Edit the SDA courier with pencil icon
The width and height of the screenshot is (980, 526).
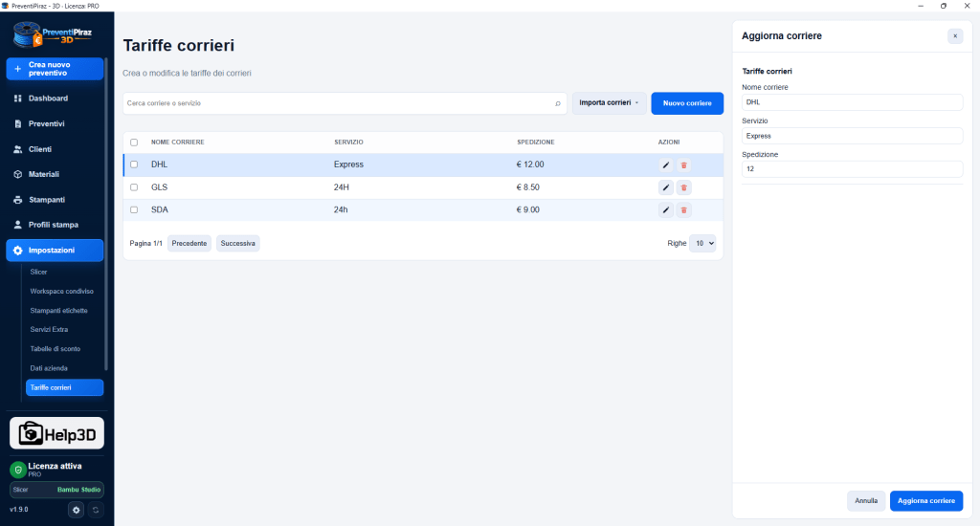click(666, 209)
